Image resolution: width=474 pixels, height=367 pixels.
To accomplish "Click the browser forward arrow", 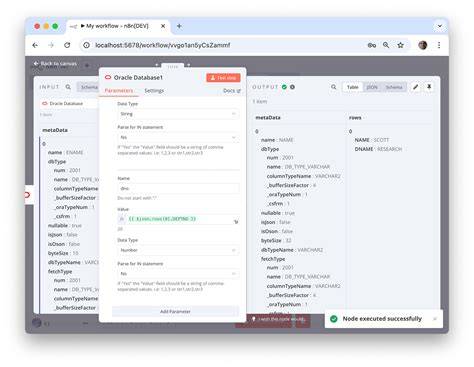I will click(x=51, y=45).
